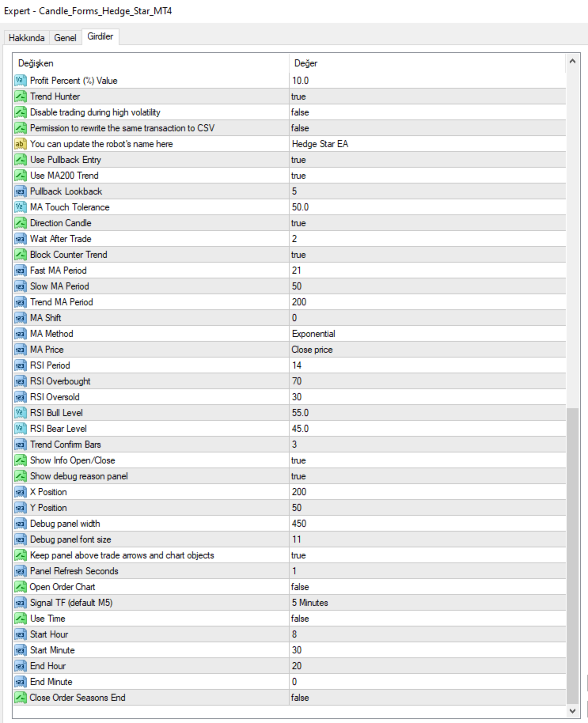Click the string icon beside robot's name row
The image size is (588, 723).
pos(21,144)
